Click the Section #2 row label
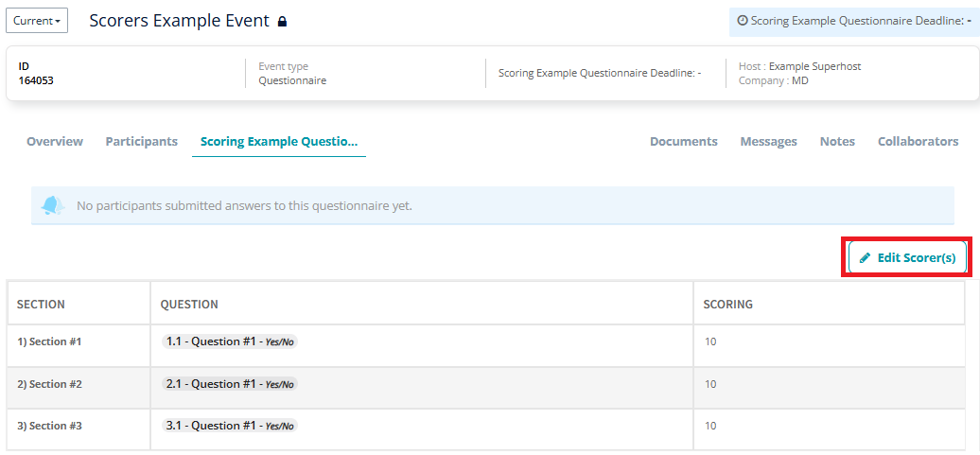 49,384
